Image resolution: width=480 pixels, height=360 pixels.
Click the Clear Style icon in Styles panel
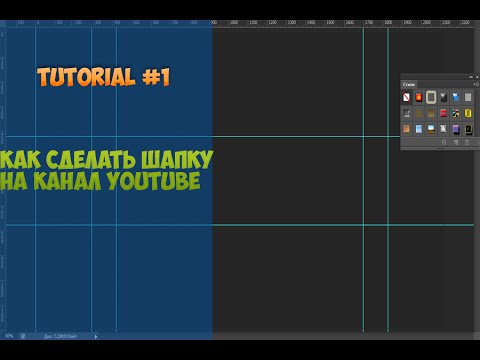[444, 142]
